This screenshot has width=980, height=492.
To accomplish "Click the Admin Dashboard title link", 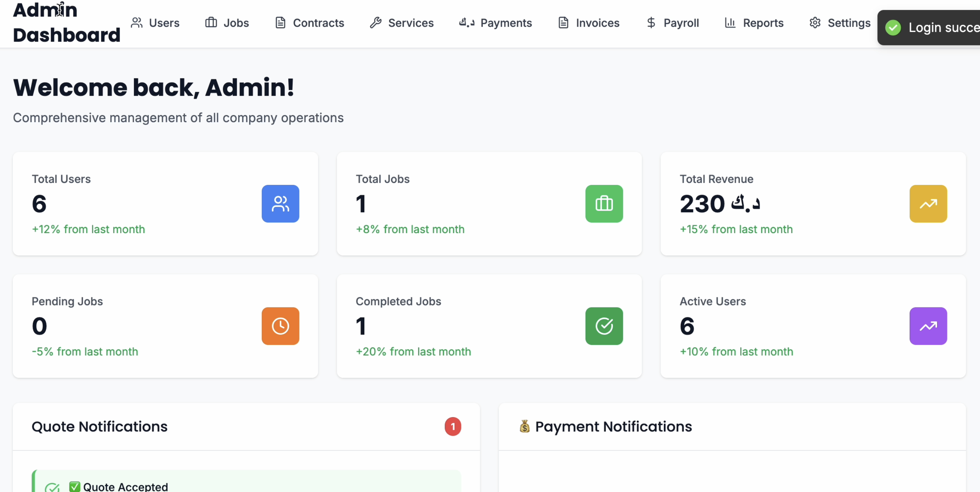I will pyautogui.click(x=66, y=22).
